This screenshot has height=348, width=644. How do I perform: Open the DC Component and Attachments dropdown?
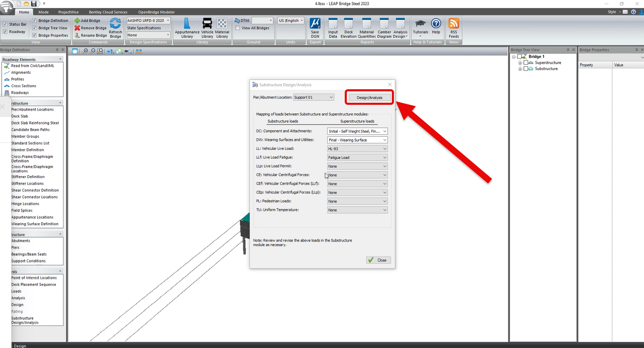[357, 131]
